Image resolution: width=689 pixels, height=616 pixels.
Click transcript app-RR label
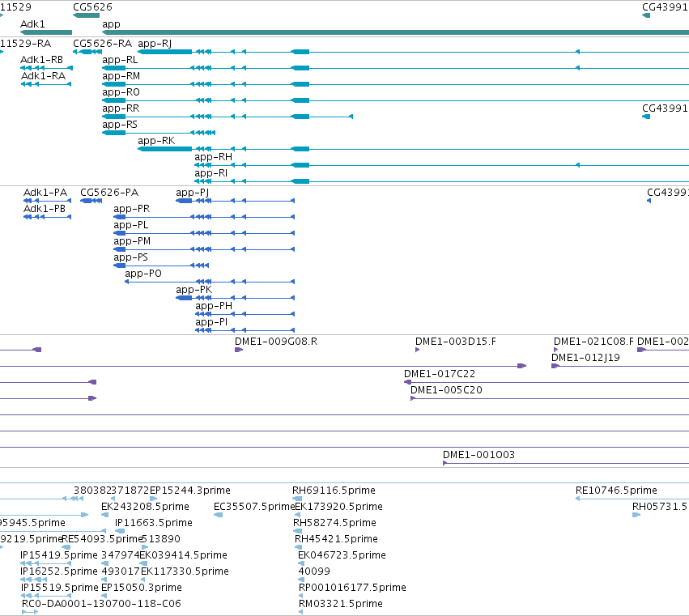121,108
